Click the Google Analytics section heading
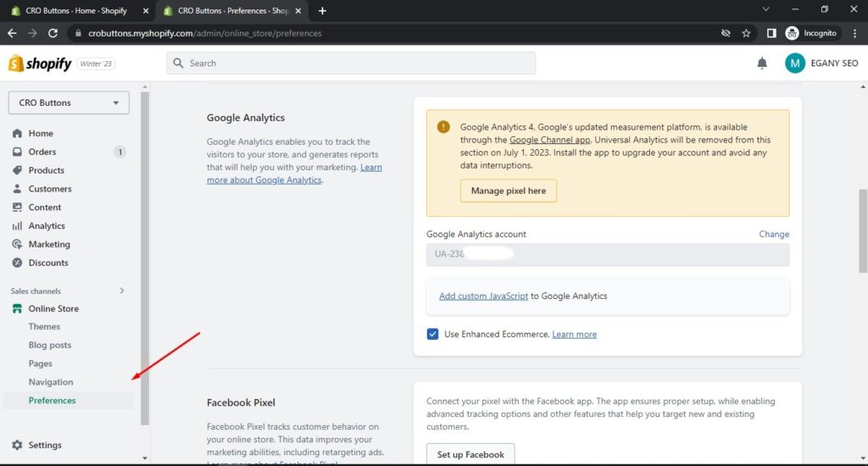The height and width of the screenshot is (466, 868). point(246,118)
